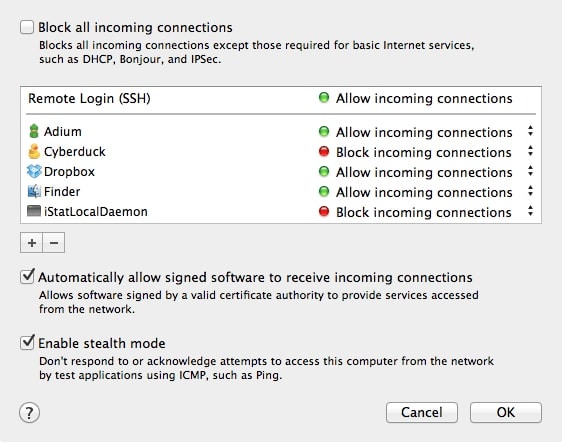Screen dimensions: 562x442
Task: Enable Block all incoming connections checkbox
Action: [27, 27]
